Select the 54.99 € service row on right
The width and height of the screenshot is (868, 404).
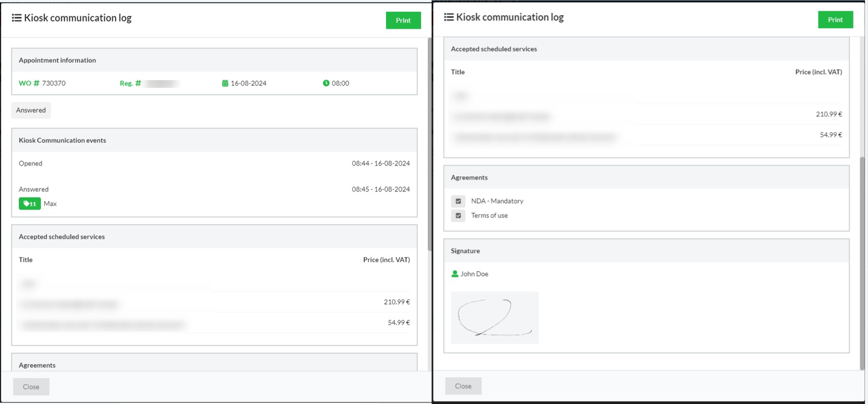646,135
